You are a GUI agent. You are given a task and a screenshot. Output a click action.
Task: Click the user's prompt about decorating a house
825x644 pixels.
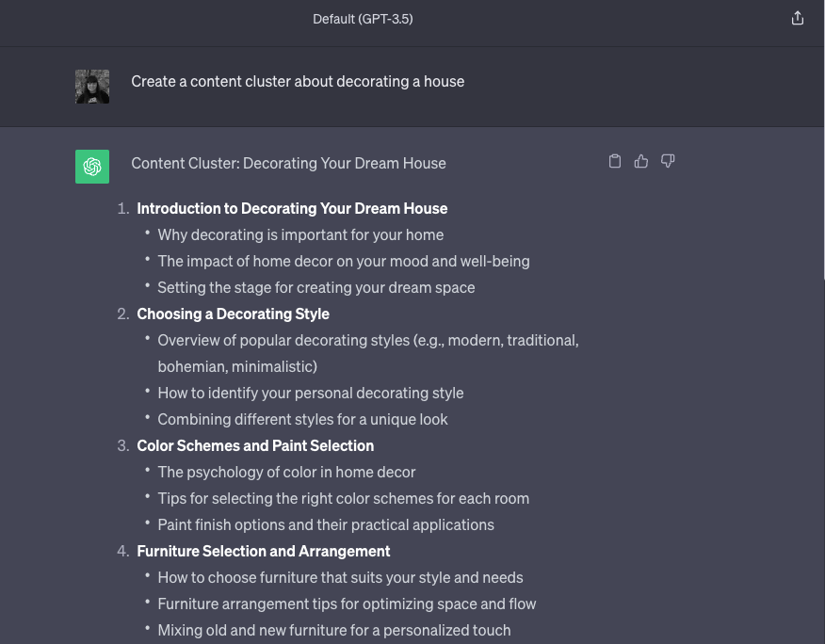(x=299, y=81)
